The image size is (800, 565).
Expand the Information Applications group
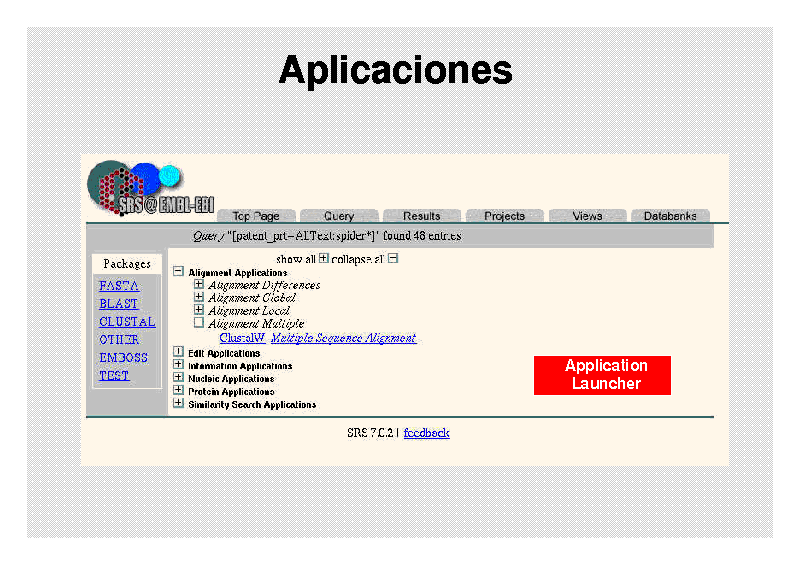click(x=179, y=365)
